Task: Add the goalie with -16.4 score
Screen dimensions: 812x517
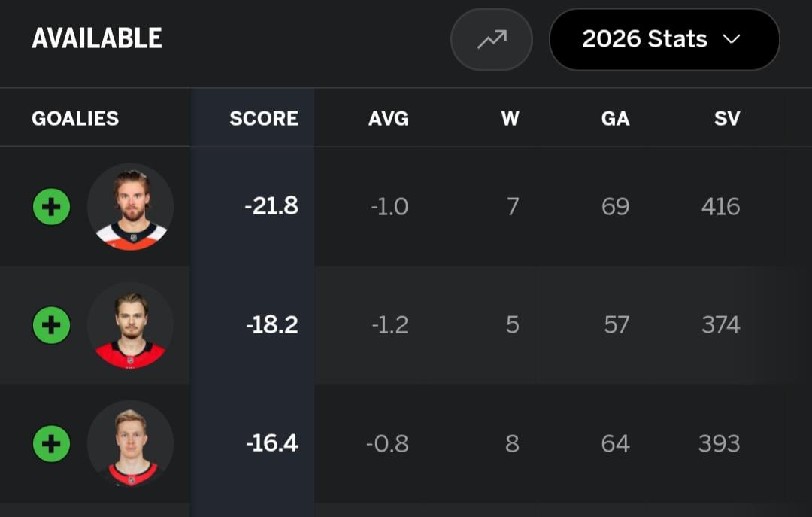Action: tap(51, 443)
